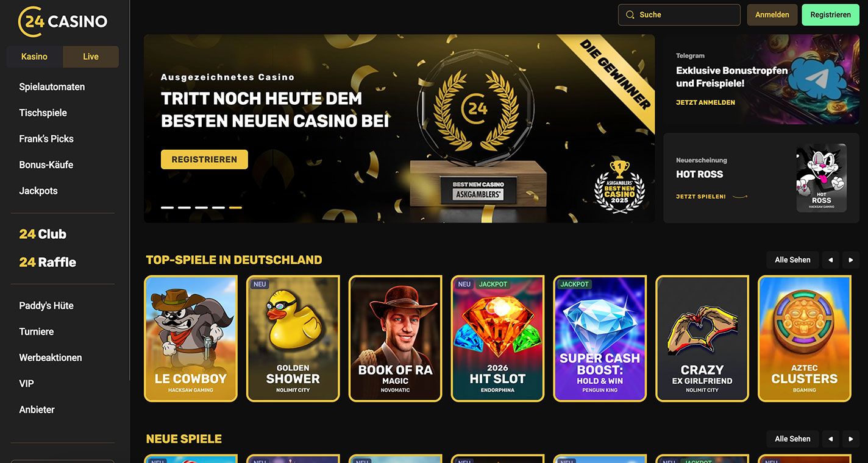
Task: Open the Le Cowboy game card
Action: coord(191,339)
